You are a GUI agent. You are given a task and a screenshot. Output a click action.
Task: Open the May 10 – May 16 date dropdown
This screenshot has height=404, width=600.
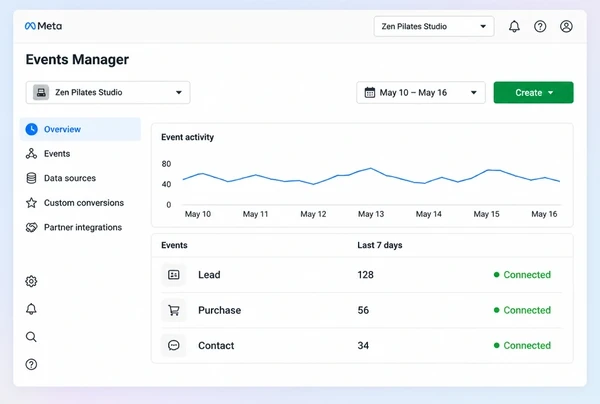pyautogui.click(x=421, y=93)
